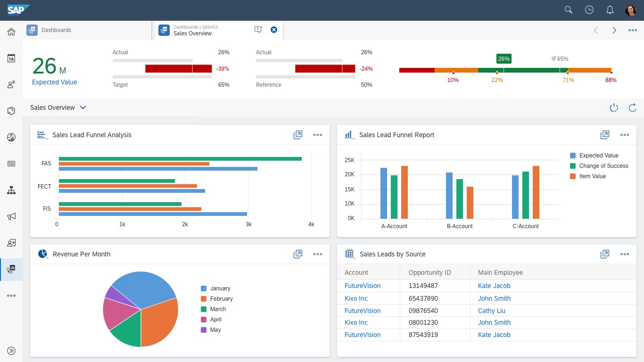The image size is (644, 362).
Task: Open the tab bar overflow menu
Action: tap(633, 30)
